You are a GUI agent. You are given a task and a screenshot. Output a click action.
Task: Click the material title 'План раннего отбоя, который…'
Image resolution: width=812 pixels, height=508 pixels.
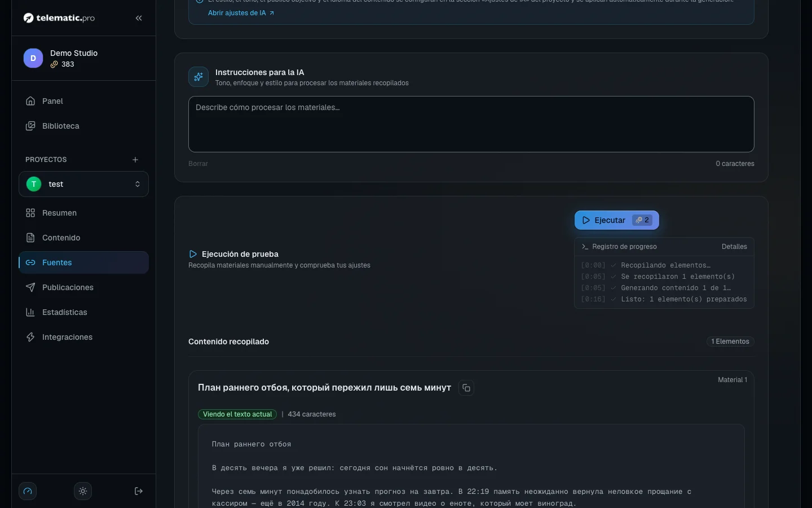[324, 388]
